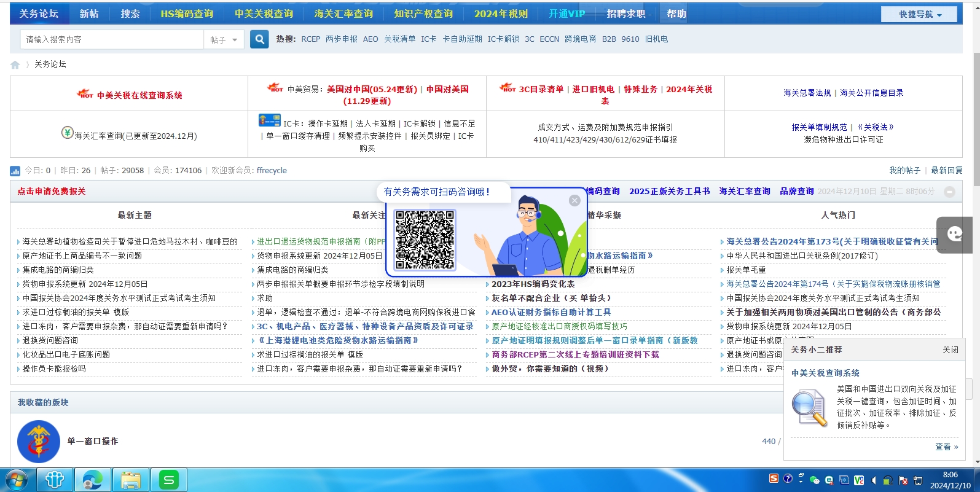Click the blue search magnifier button
This screenshot has height=492, width=980.
(x=259, y=39)
